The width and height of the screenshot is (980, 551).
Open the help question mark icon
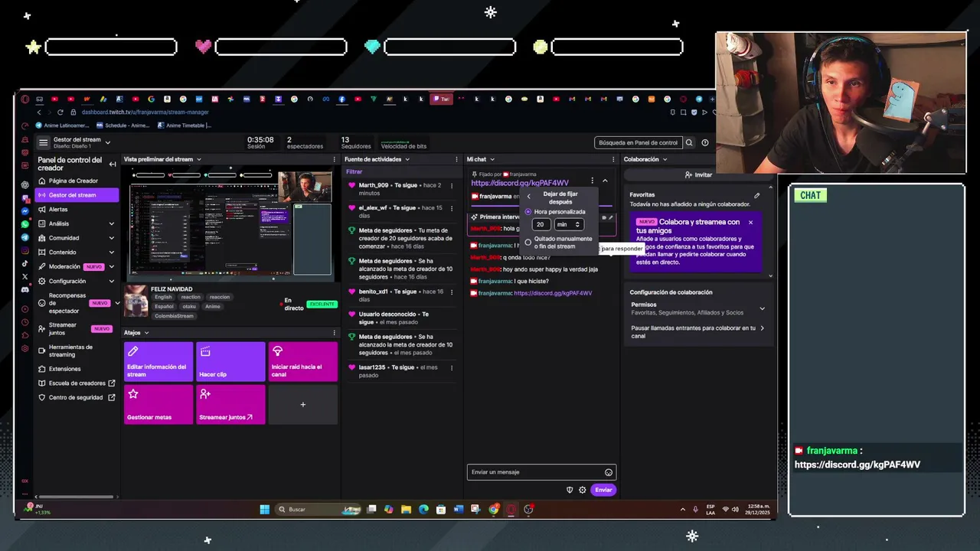point(705,142)
